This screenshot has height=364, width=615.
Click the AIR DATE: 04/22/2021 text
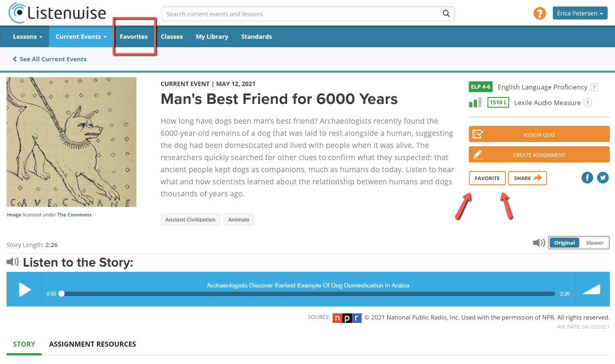coord(583,327)
